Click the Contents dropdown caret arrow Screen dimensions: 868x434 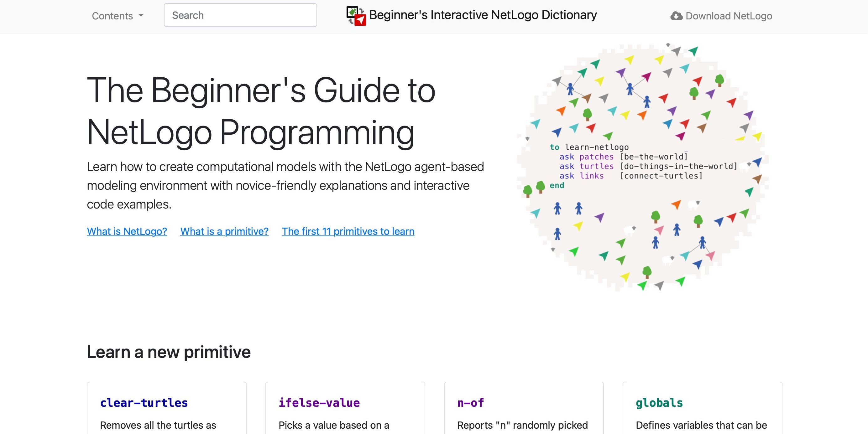[141, 15]
